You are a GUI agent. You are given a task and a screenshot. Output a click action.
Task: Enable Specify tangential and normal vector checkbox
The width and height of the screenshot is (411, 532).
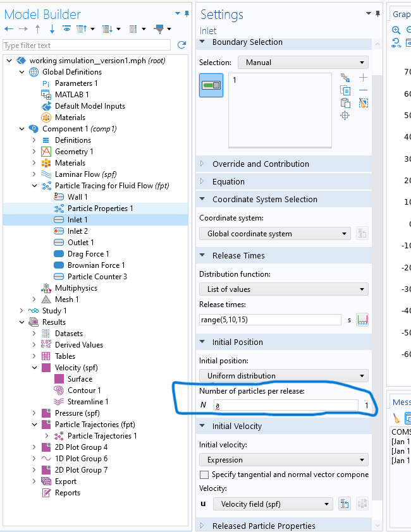click(204, 475)
